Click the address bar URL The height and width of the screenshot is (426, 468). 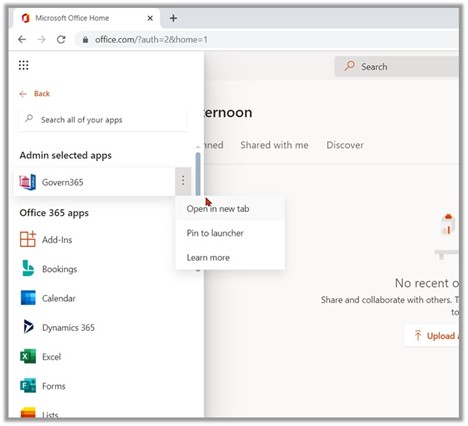click(x=151, y=40)
